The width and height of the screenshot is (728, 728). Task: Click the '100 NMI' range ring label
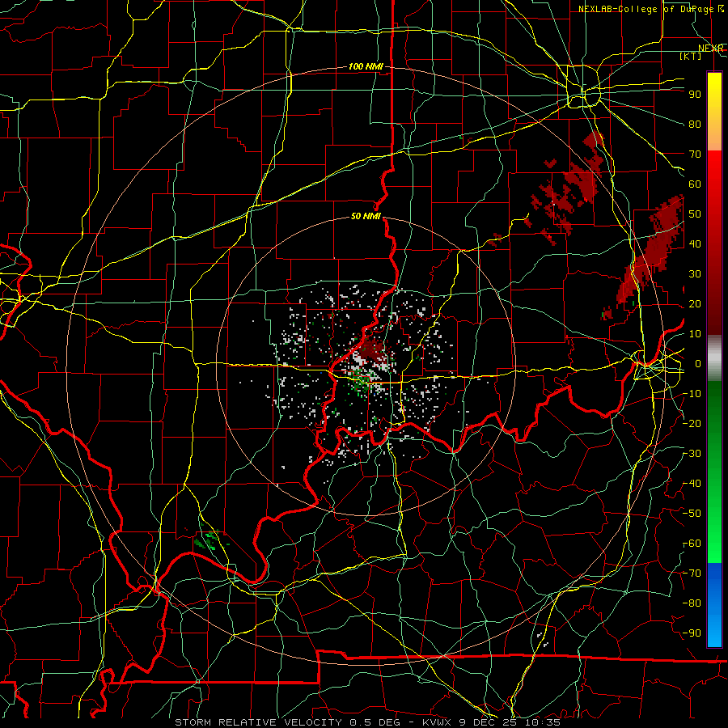tap(366, 67)
